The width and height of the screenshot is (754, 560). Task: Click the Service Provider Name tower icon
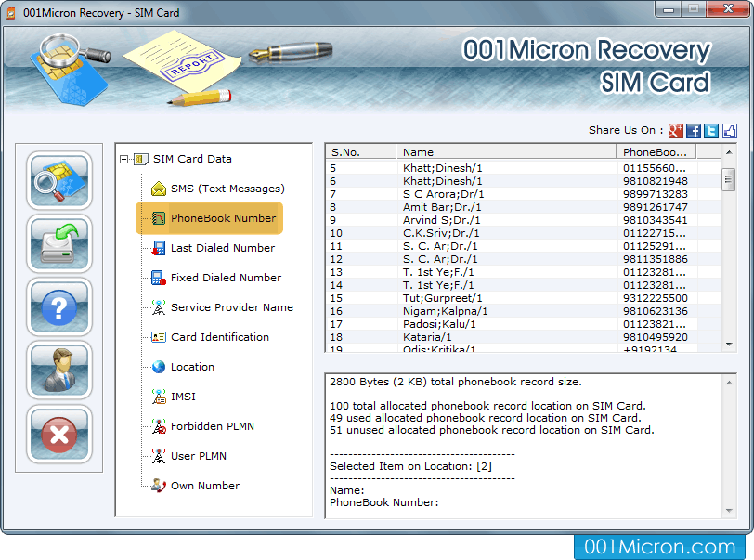(159, 307)
